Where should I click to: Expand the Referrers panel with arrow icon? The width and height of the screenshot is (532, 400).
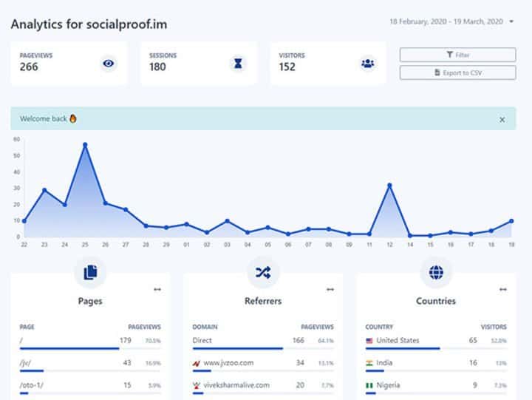(330, 289)
